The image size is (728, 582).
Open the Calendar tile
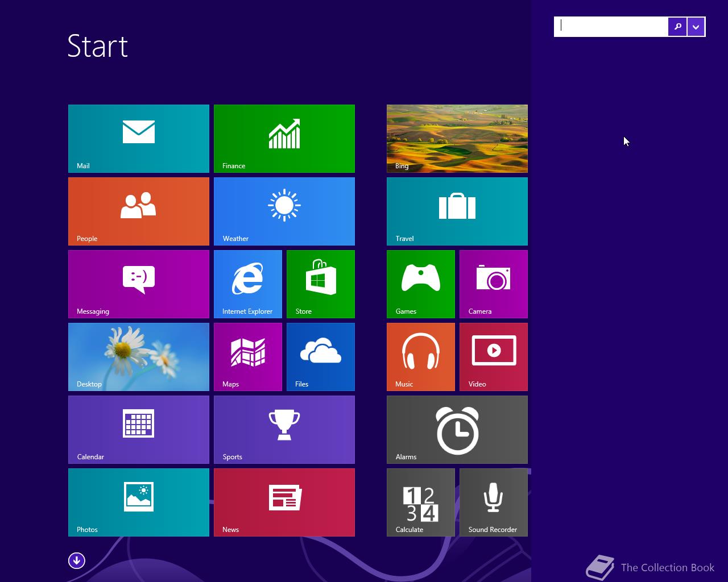[139, 430]
